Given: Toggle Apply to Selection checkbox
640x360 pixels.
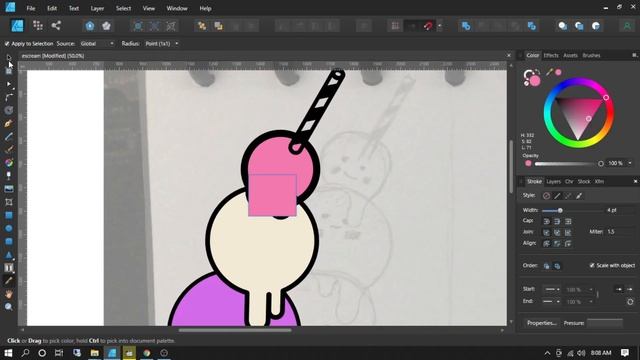Looking at the screenshot, I should coord(7,44).
